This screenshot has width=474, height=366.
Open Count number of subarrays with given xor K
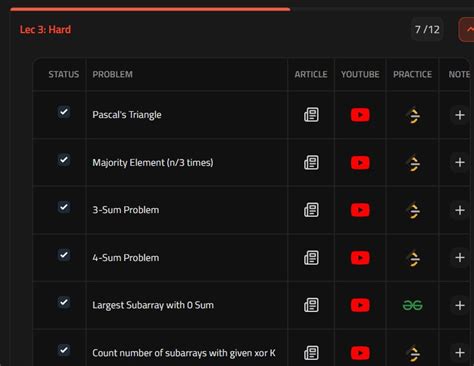184,353
